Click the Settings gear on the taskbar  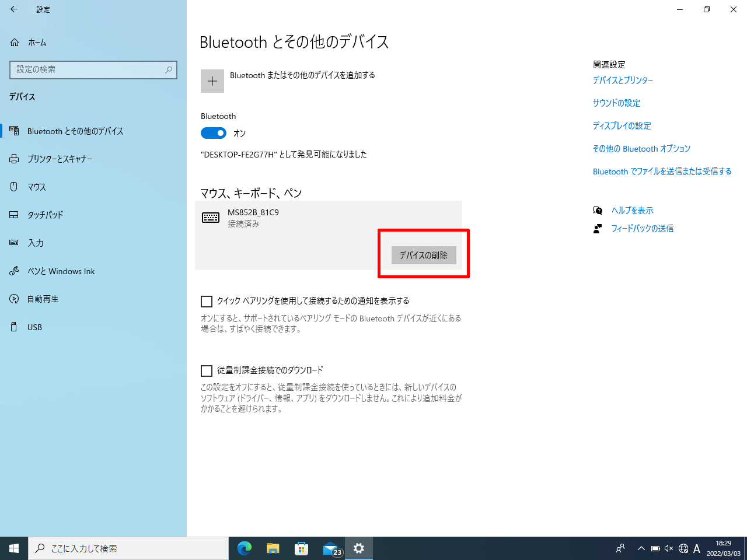click(359, 548)
